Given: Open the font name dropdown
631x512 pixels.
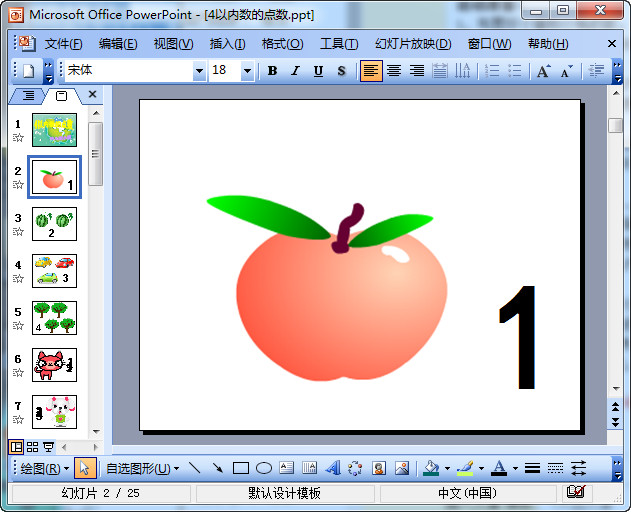Looking at the screenshot, I should click(199, 71).
